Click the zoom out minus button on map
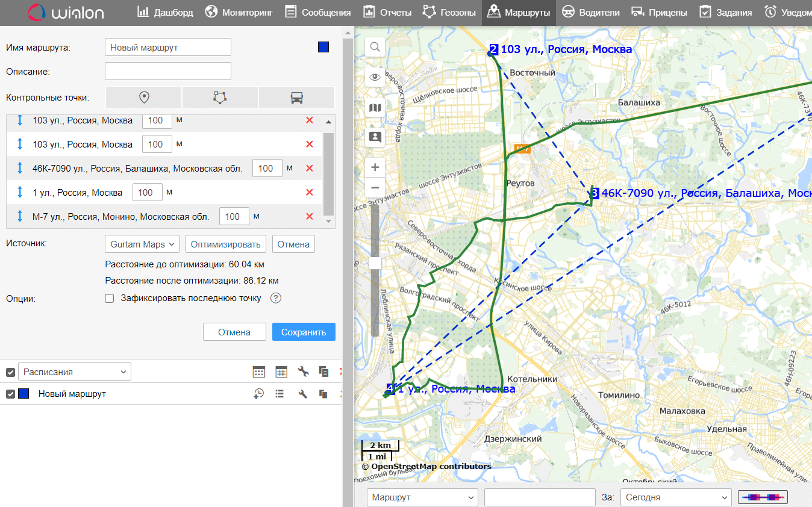The image size is (812, 507). [x=375, y=187]
